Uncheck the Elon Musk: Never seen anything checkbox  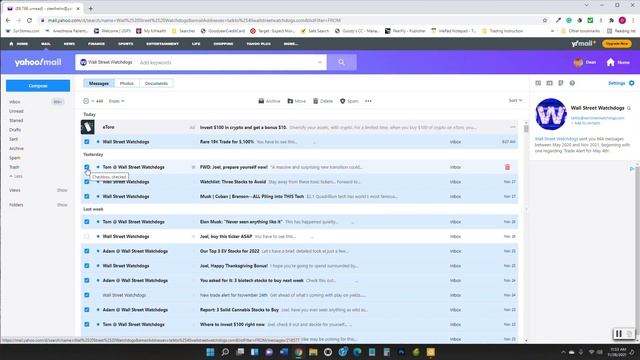[87, 222]
